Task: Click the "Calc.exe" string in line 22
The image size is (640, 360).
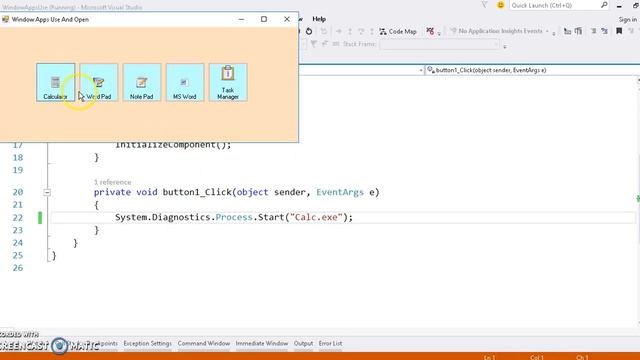Action: pyautogui.click(x=316, y=217)
